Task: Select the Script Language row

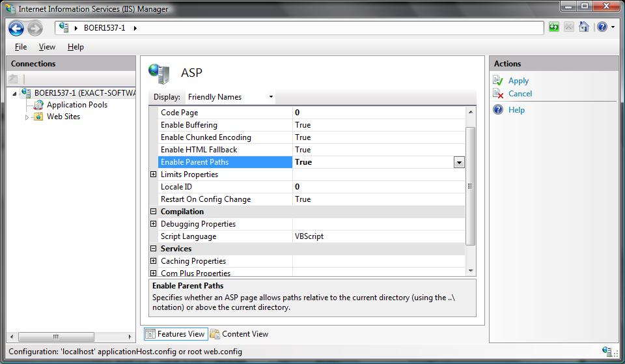Action: coord(225,236)
